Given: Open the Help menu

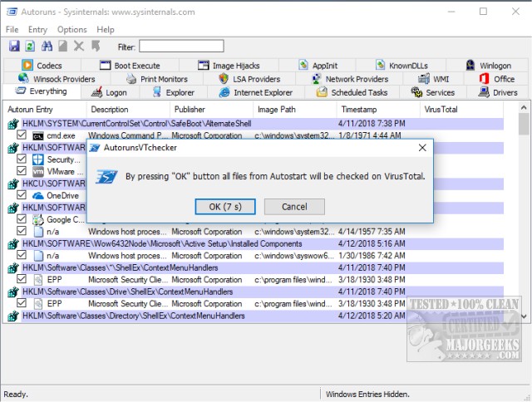Looking at the screenshot, I should tap(106, 30).
